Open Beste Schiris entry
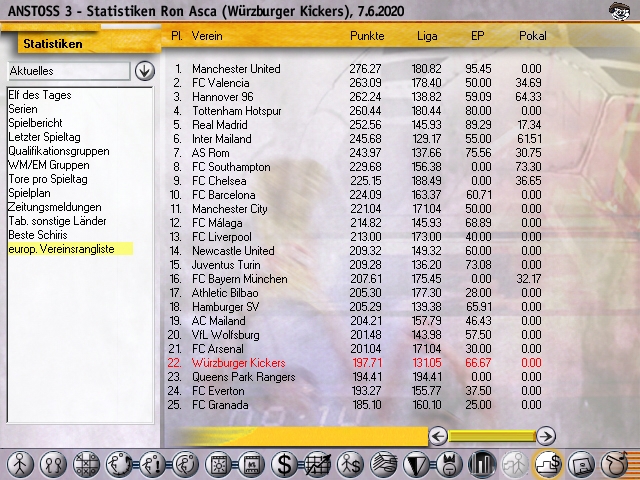 pyautogui.click(x=38, y=235)
